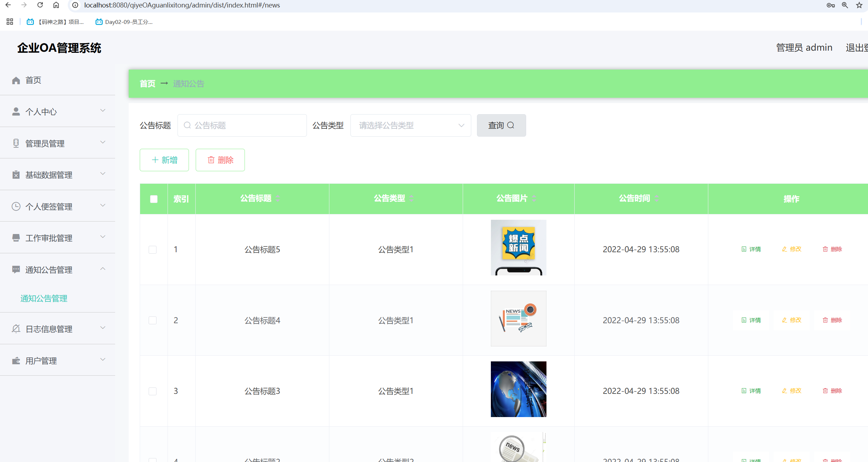Click the 详情 detail icon for 公告标题3

point(744,391)
